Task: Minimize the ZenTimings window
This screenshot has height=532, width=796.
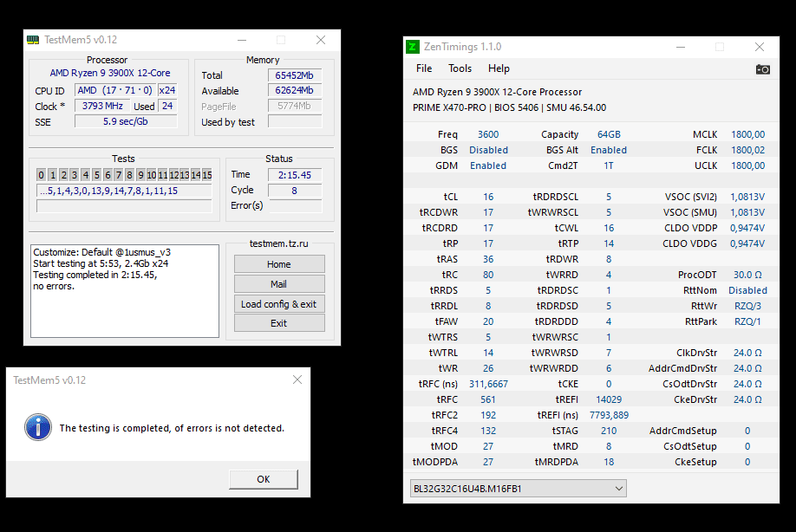Action: pos(681,47)
